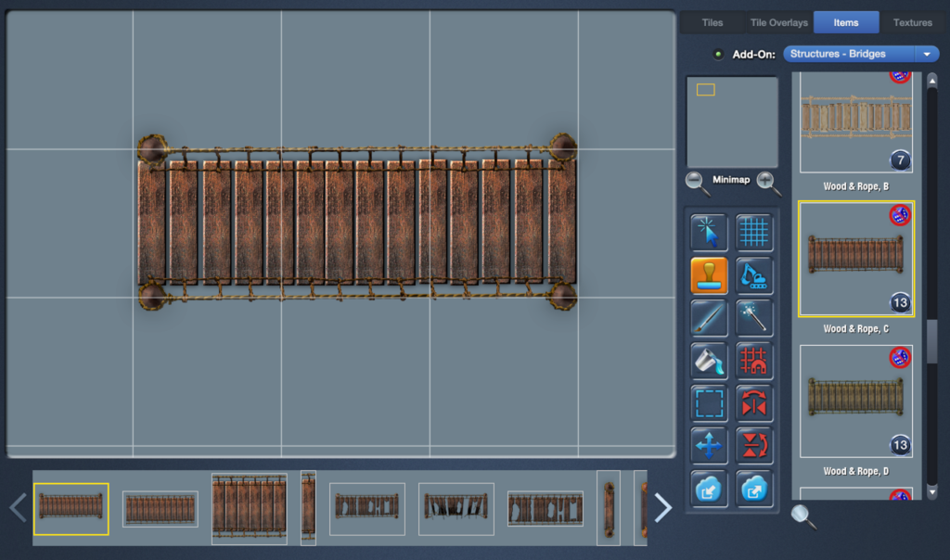Choose the marquee selection tool
Image resolution: width=950 pixels, height=560 pixels.
tap(709, 403)
